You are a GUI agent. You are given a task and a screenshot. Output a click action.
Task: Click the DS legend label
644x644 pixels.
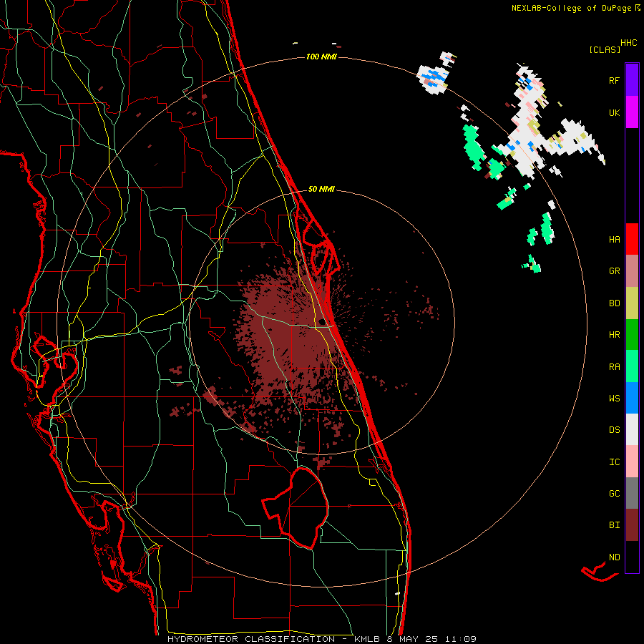point(614,430)
